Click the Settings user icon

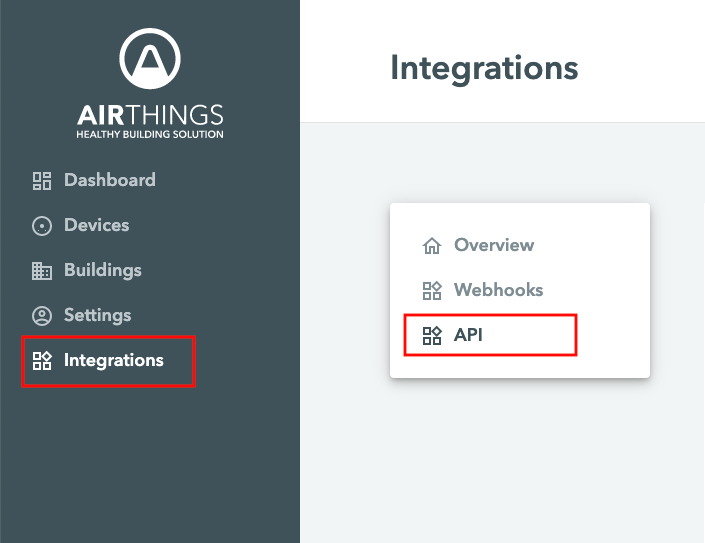click(x=42, y=316)
